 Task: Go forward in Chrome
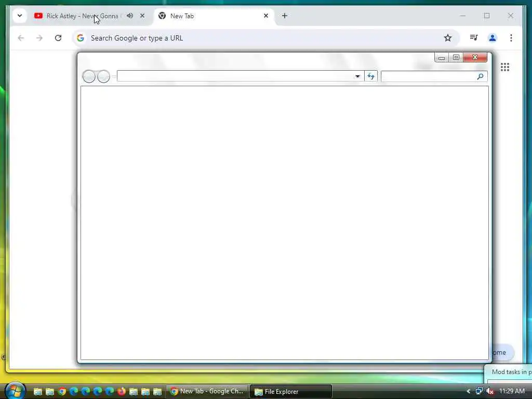(x=39, y=38)
